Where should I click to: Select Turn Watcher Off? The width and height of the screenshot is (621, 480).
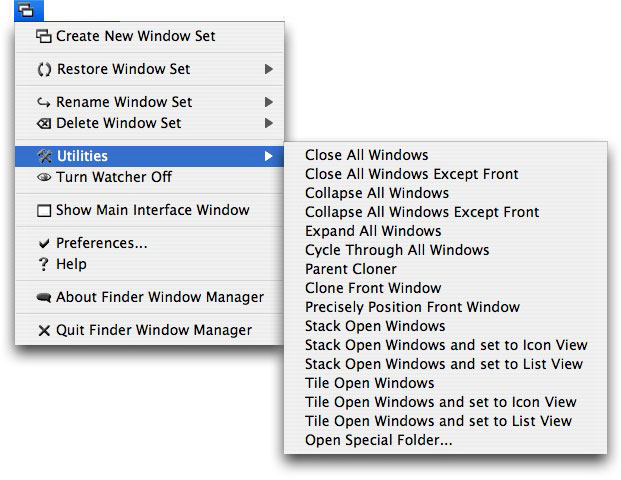[150, 177]
